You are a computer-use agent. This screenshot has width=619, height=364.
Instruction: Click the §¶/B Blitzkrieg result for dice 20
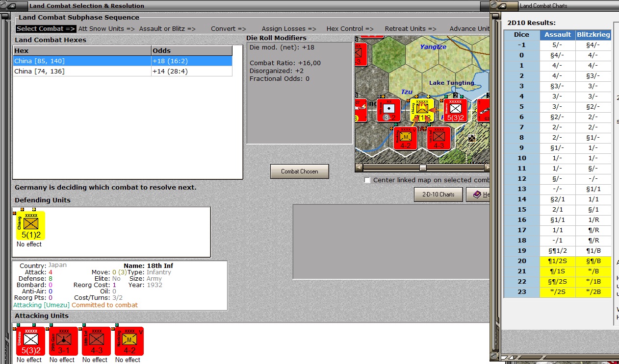pyautogui.click(x=593, y=261)
